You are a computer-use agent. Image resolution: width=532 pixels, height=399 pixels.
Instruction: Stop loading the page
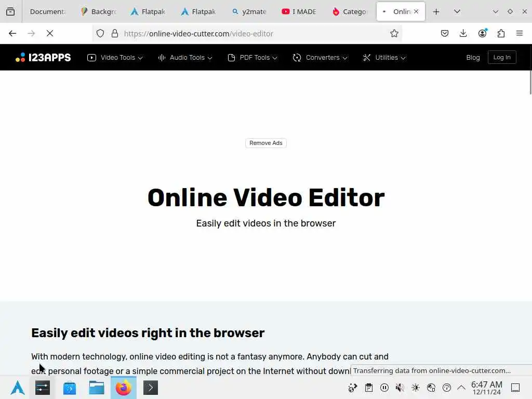50,33
